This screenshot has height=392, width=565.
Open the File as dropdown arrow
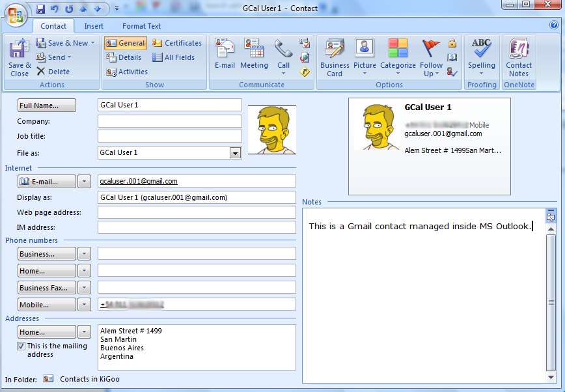point(235,153)
